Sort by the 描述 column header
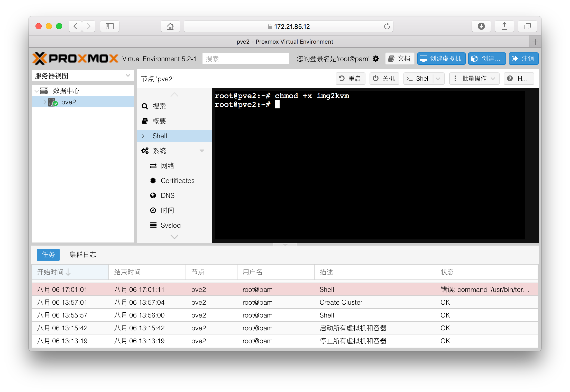Image resolution: width=570 pixels, height=392 pixels. [x=375, y=272]
